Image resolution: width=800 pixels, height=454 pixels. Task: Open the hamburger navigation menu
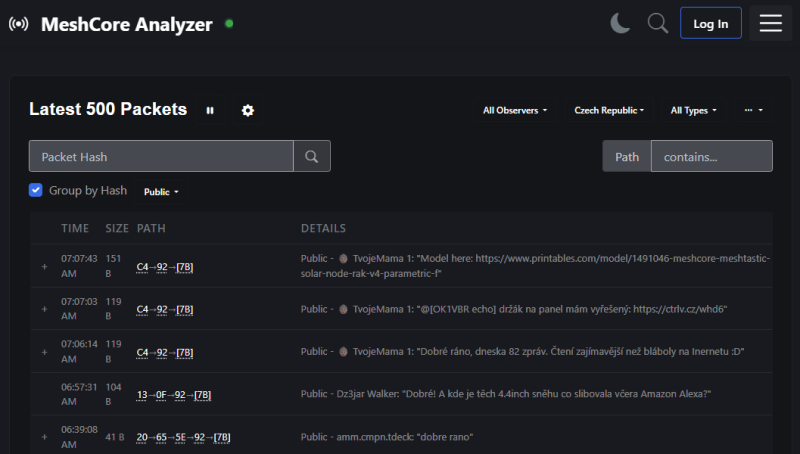pyautogui.click(x=770, y=23)
